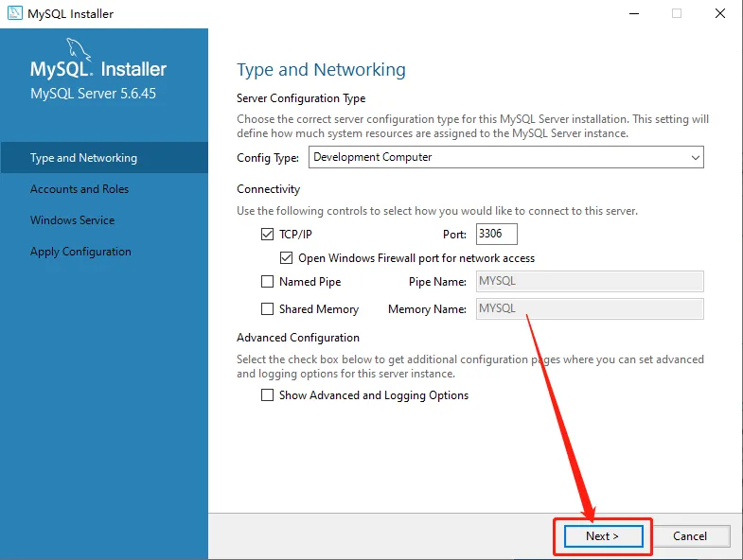Check Show Advanced and Logging Options
This screenshot has height=560, width=743.
(267, 394)
